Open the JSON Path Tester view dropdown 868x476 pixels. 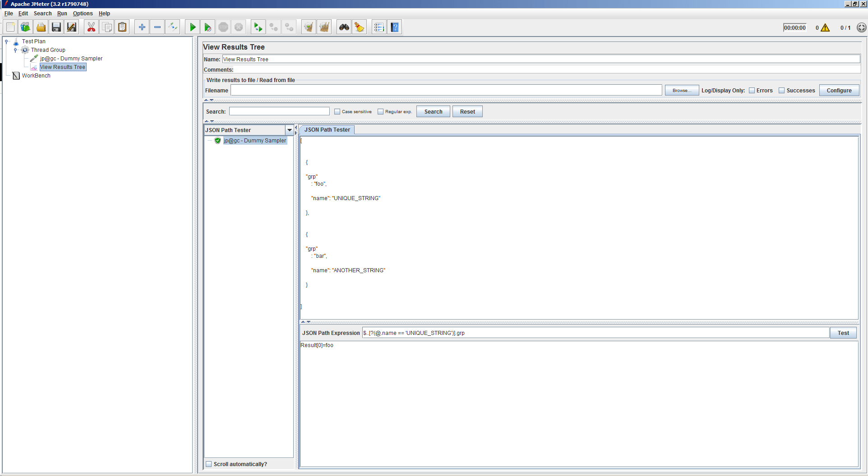tap(289, 130)
